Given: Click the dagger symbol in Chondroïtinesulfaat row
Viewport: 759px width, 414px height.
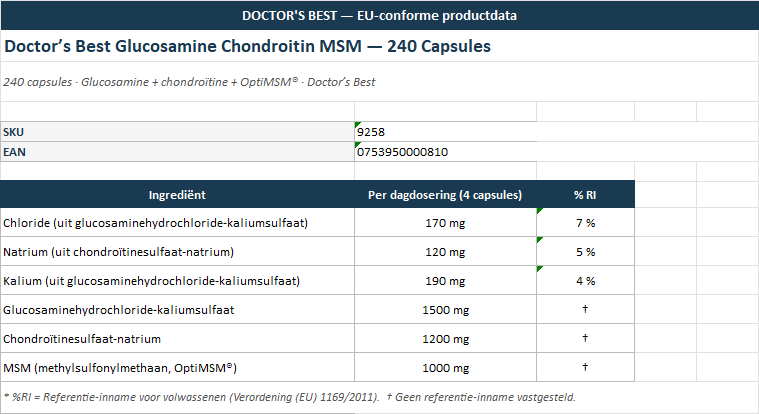Looking at the screenshot, I should (585, 338).
